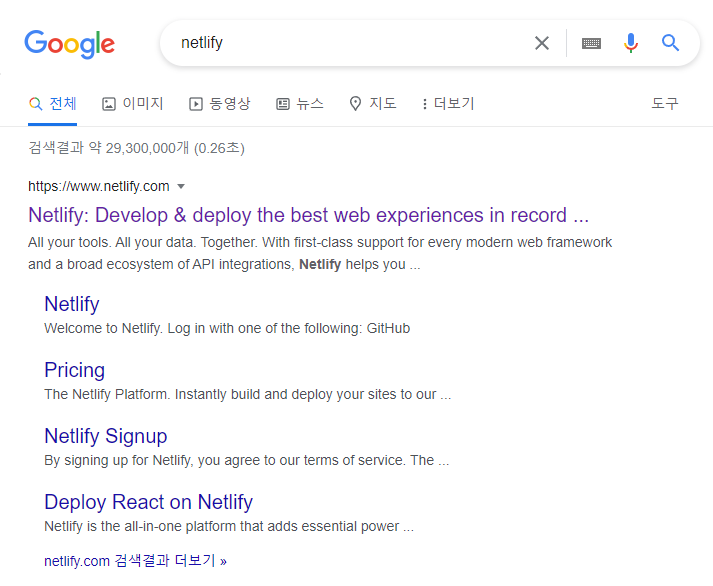Start voice search with the microphone icon
This screenshot has height=586, width=713.
(x=631, y=43)
